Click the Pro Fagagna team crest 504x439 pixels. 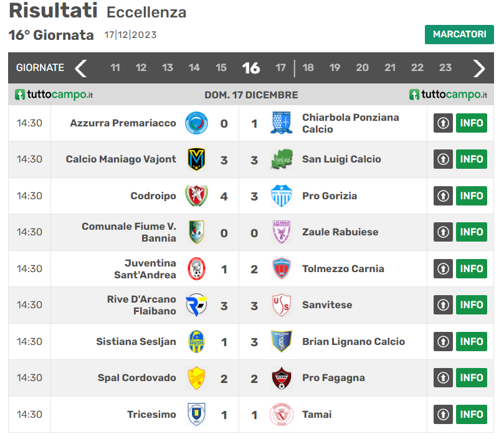point(282,378)
